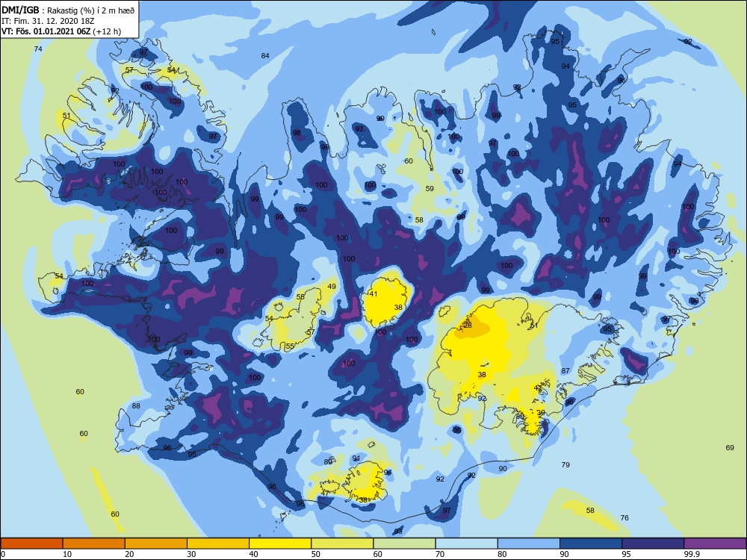This screenshot has height=560, width=747.
Task: Select the 90–95 medium blue legend swatch
Action: (591, 544)
